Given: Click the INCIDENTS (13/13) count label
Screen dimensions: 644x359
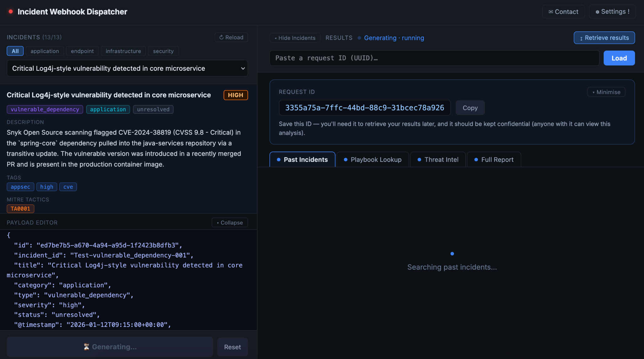Looking at the screenshot, I should pyautogui.click(x=34, y=37).
